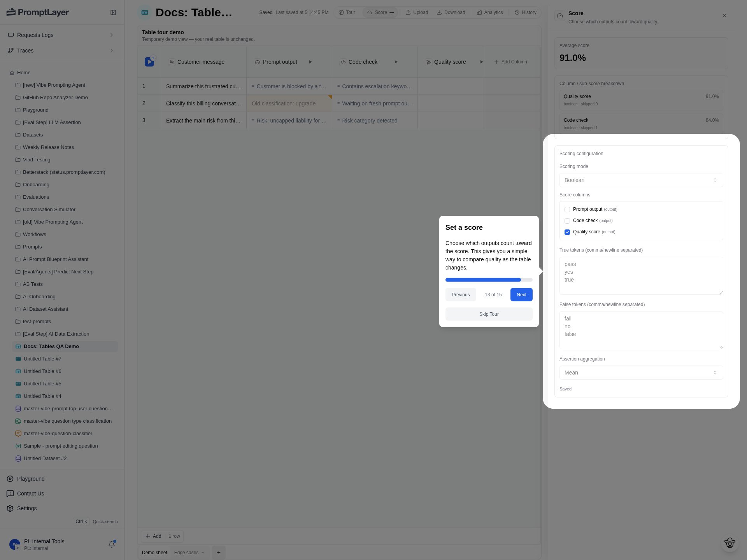Screen dimensions: 747x560
Task: Click the tour progress bar
Action: pyautogui.click(x=489, y=280)
